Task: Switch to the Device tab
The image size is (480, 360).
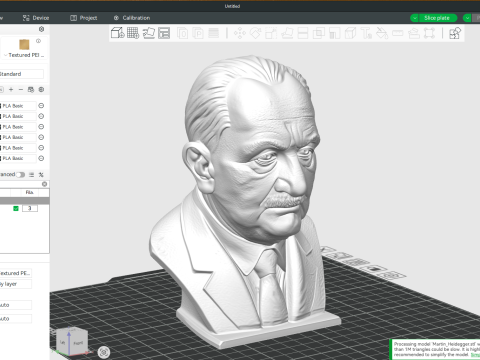Action: coord(36,18)
